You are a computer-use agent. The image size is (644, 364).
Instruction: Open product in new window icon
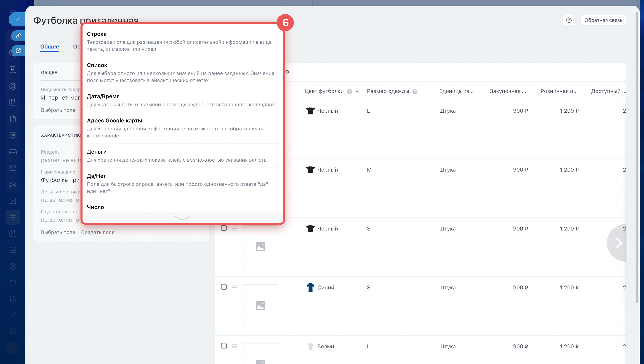coord(18,50)
